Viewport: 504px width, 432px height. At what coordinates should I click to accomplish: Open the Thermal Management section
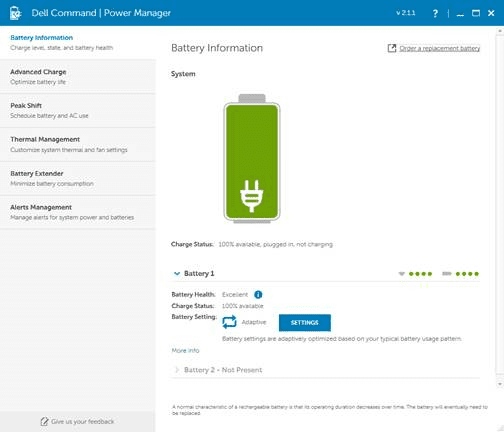[x=78, y=145]
